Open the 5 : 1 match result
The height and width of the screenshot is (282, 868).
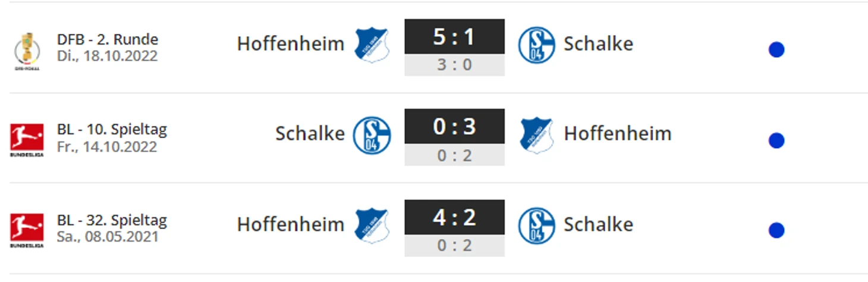454,36
